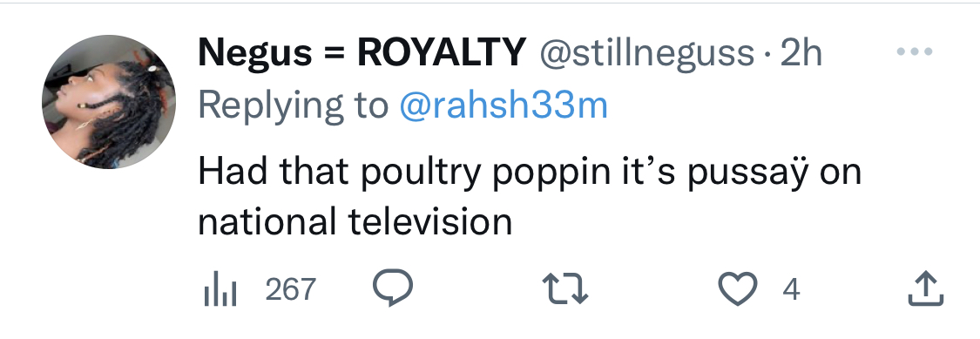
Task: Like the tweet with the heart icon
Action: click(x=738, y=289)
